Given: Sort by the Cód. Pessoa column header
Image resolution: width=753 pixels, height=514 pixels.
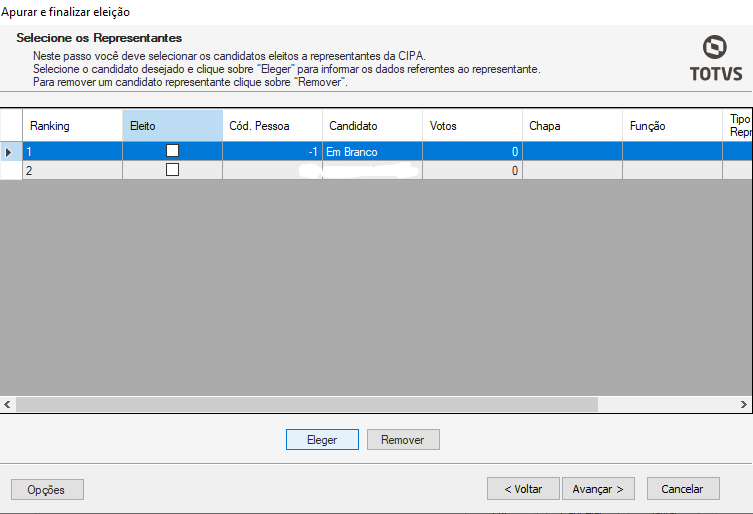Looking at the screenshot, I should (x=272, y=126).
